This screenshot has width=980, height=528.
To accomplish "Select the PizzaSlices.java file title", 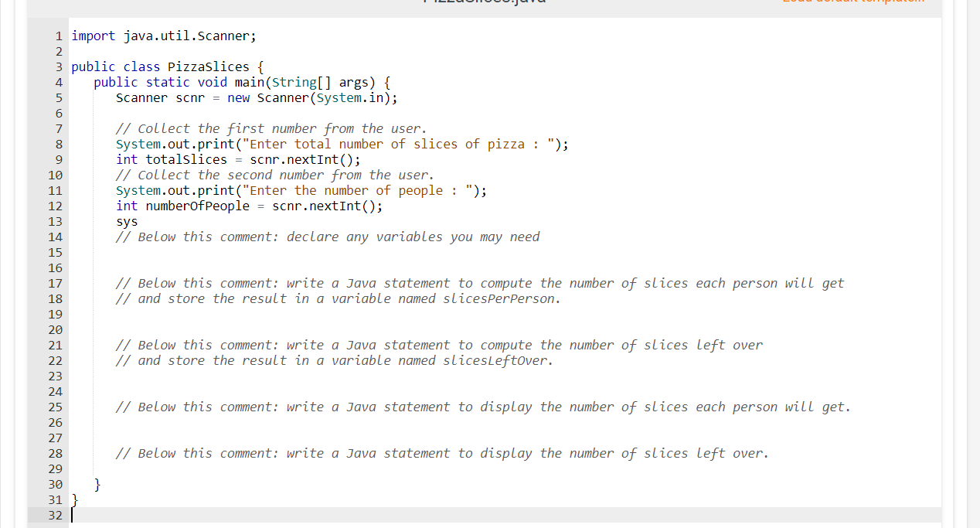I will tap(484, 2).
